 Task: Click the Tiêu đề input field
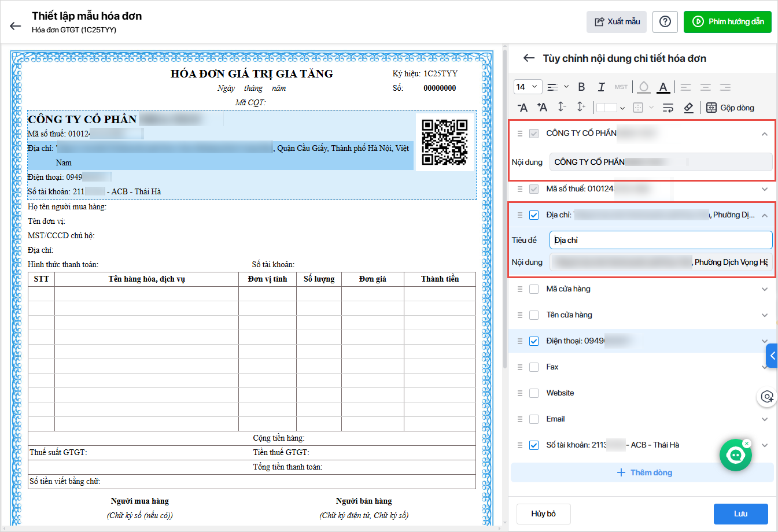[661, 240]
